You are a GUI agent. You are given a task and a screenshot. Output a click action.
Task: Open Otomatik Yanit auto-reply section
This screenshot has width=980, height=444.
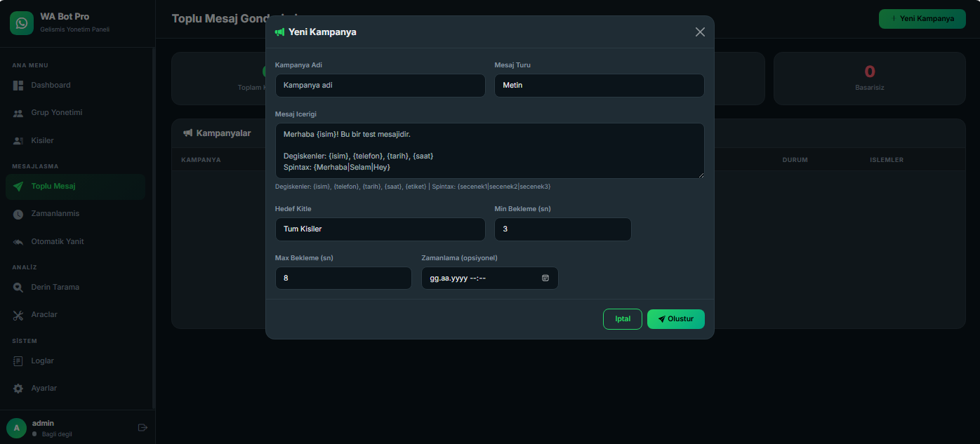(57, 242)
